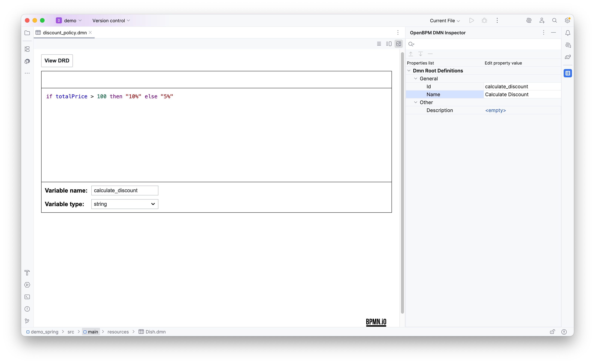Open the right-bar icon below AI chat
The image size is (595, 364).
[x=568, y=57]
